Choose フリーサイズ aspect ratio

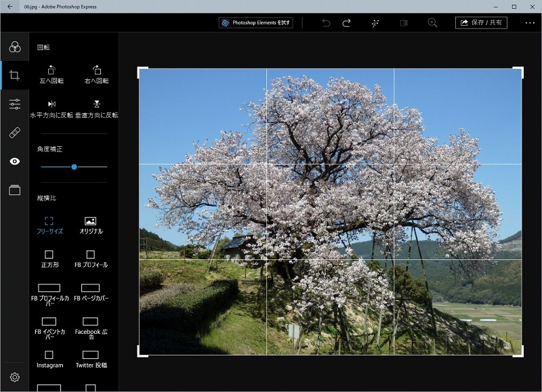click(x=49, y=225)
